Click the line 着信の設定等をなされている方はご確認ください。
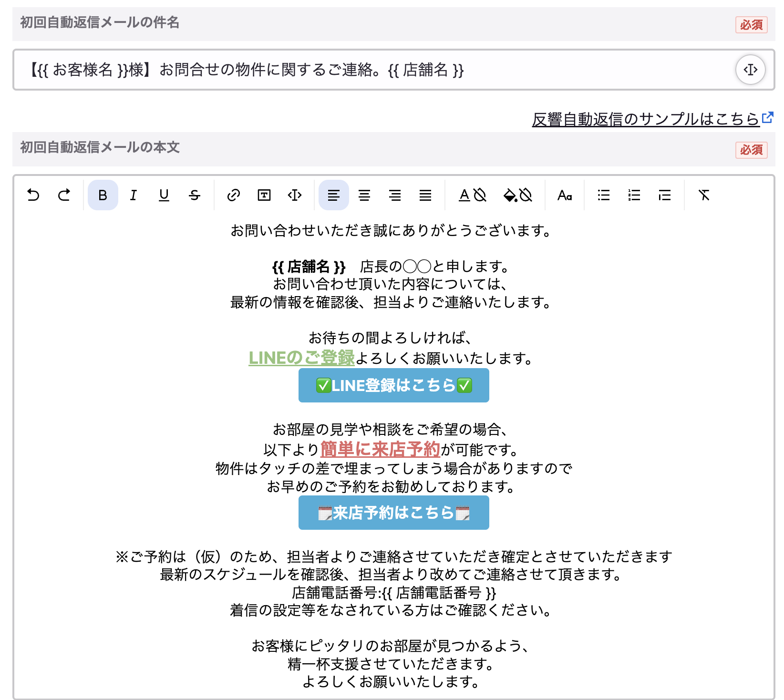784x700 pixels. coord(392,610)
